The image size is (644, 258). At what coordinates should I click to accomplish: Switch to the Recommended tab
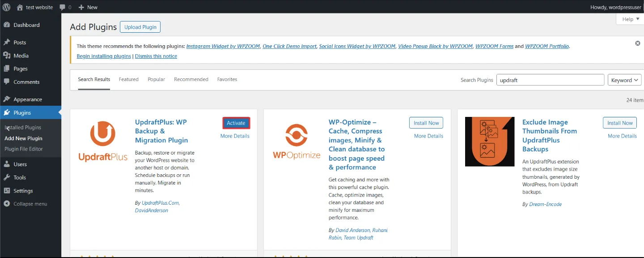point(191,79)
